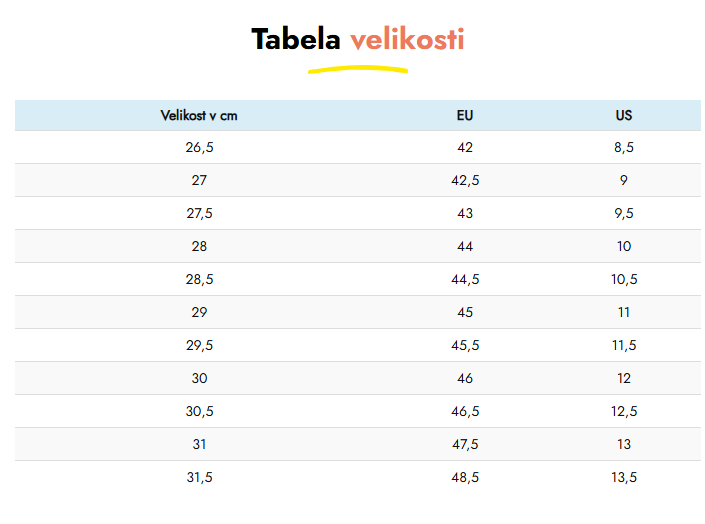Select the 31 cm size cell
The width and height of the screenshot is (705, 524).
[x=199, y=444]
